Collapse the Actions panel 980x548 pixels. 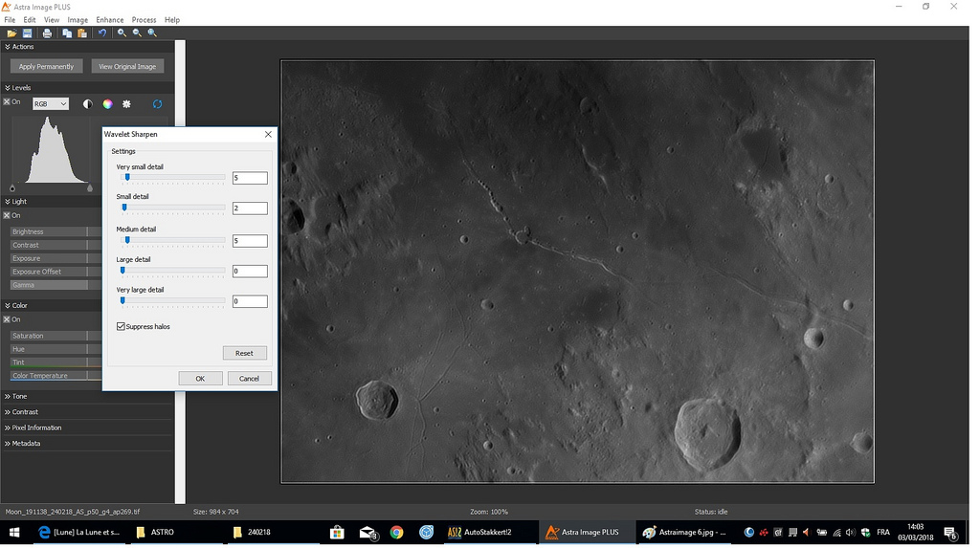coord(8,47)
